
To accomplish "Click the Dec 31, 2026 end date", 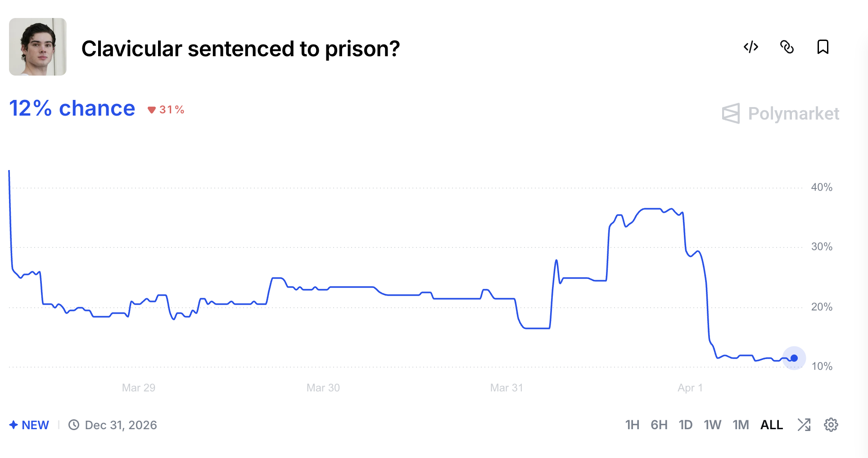I will [121, 425].
